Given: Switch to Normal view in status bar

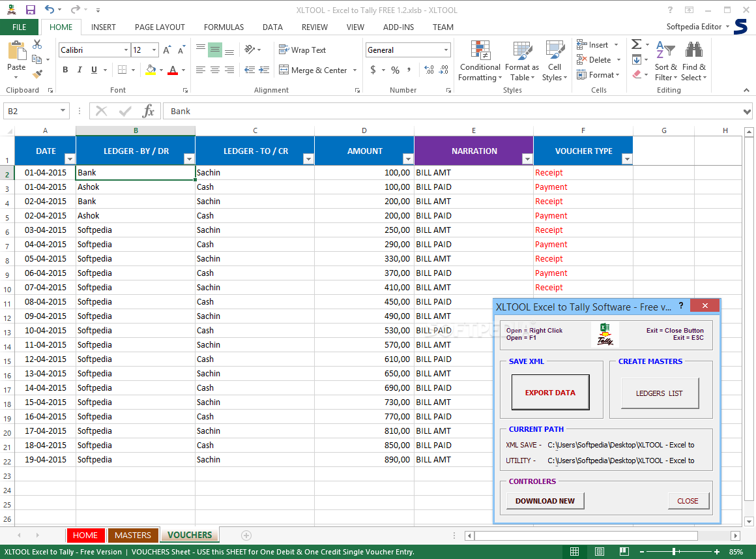Looking at the screenshot, I should point(574,551).
